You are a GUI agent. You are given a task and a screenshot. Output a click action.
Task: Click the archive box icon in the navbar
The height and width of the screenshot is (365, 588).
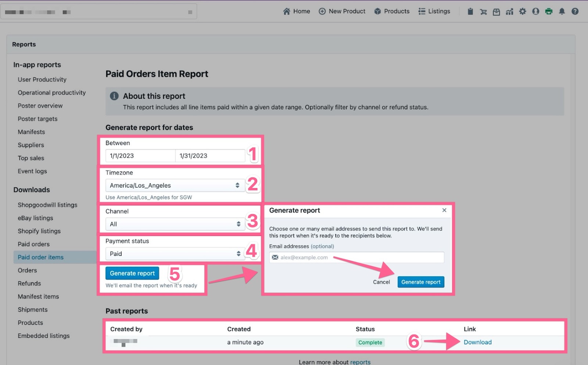pyautogui.click(x=496, y=11)
